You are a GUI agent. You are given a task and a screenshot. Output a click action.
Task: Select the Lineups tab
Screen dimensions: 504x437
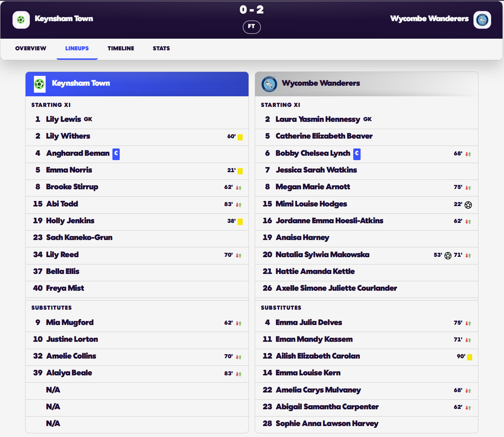[77, 49]
